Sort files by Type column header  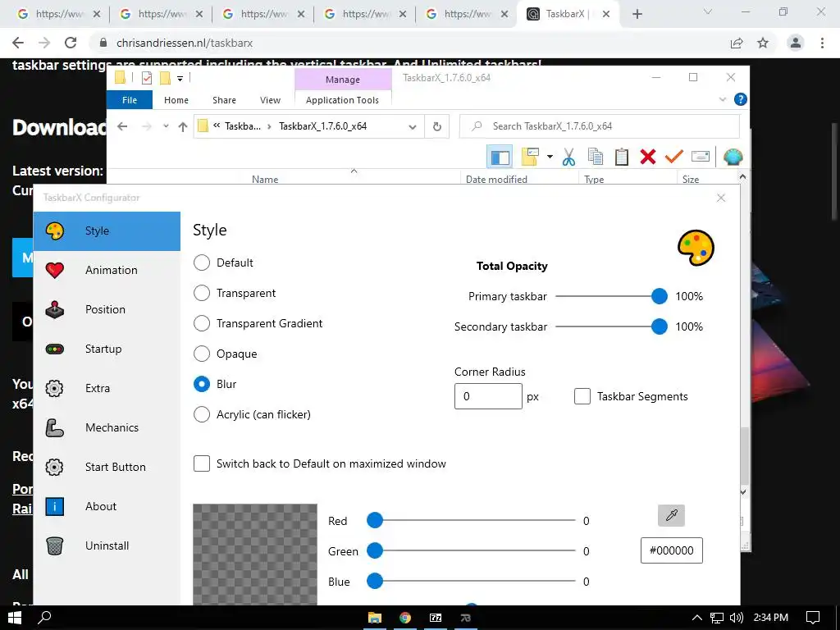tap(594, 180)
